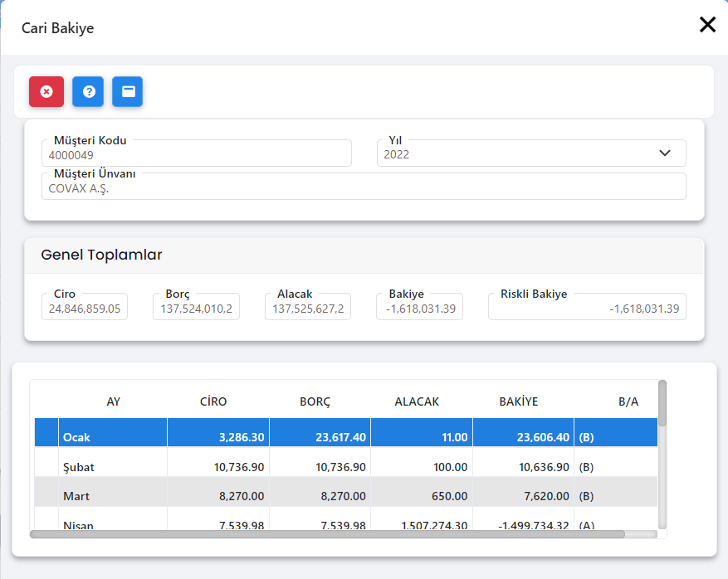Click the Riskli Bakiye field
Image resolution: width=728 pixels, height=579 pixels.
click(587, 309)
